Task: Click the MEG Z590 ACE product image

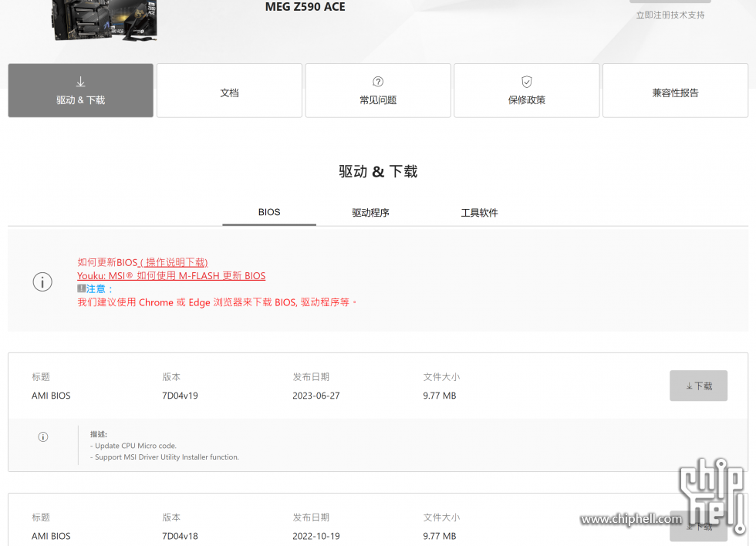Action: (x=105, y=19)
